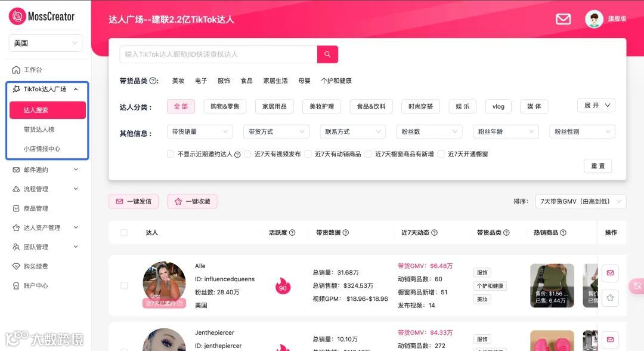The image size is (644, 351).
Task: Click the 流程管理 sidebar icon
Action: click(16, 189)
